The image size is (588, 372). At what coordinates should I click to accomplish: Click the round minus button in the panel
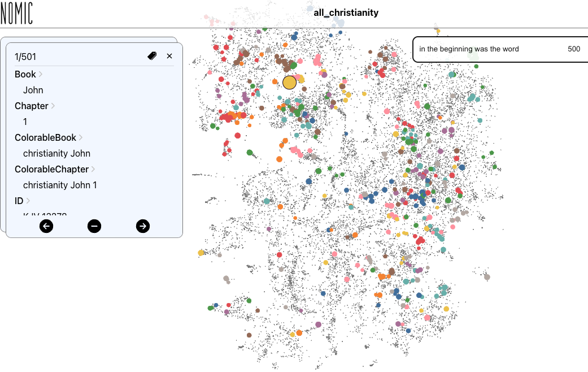94,226
